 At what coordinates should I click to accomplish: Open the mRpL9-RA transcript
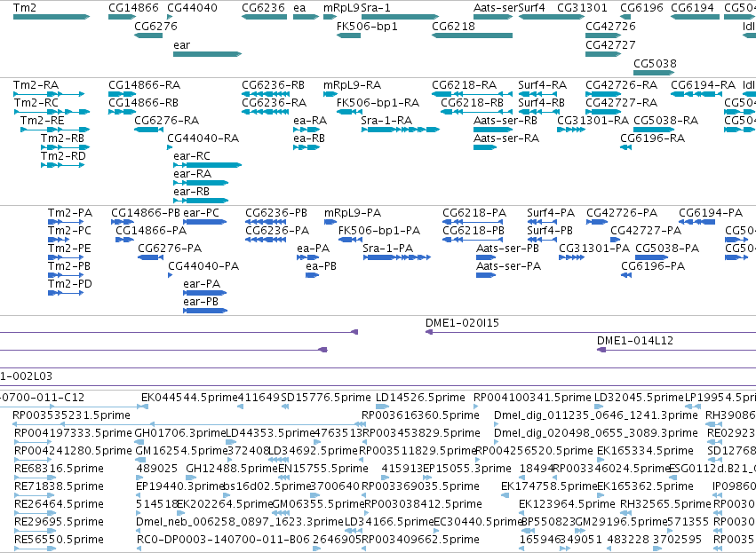330,94
